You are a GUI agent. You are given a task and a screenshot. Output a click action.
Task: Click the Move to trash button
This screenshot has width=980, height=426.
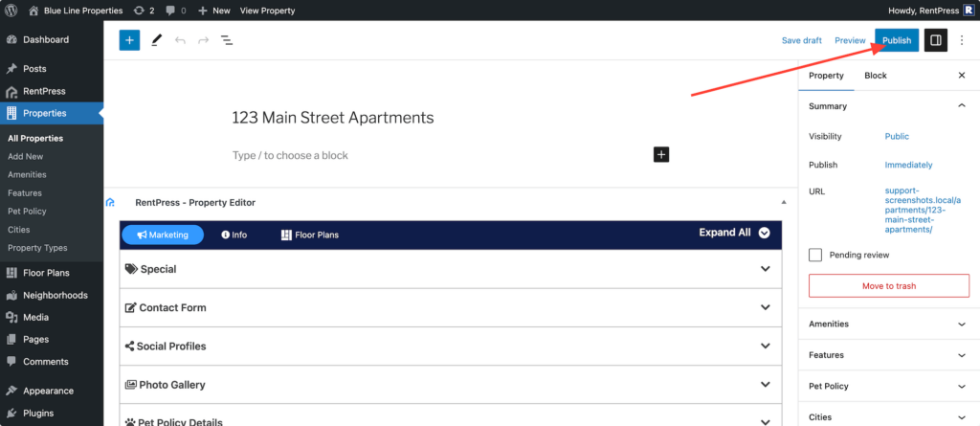tap(889, 286)
